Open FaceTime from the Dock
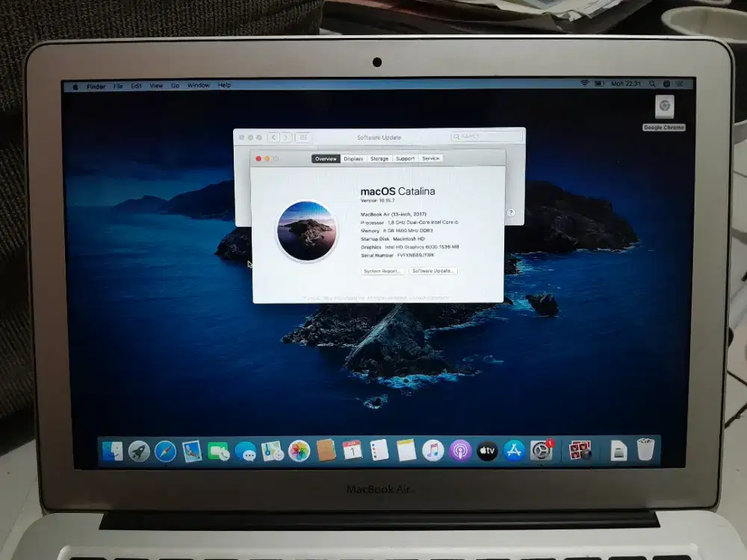The image size is (747, 560). 219,451
